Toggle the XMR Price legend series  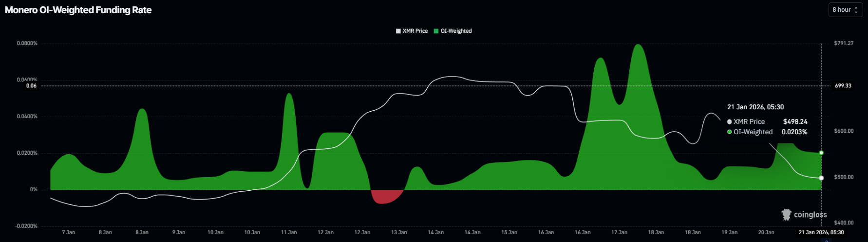click(x=412, y=31)
